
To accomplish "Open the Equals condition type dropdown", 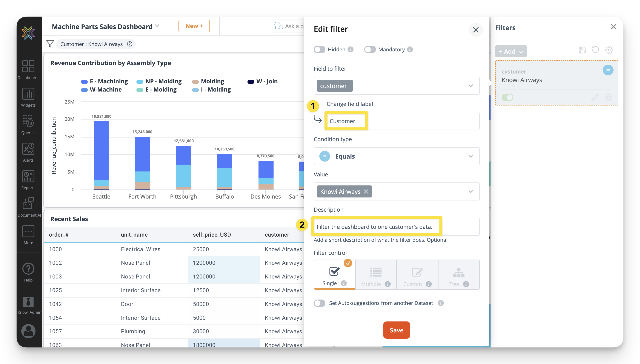I will coord(470,156).
